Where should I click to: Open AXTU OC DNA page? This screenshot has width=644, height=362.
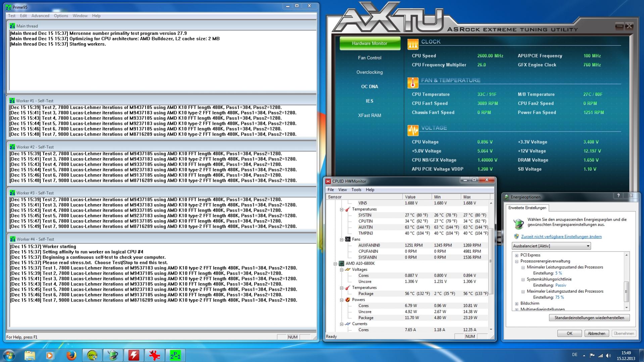click(369, 87)
